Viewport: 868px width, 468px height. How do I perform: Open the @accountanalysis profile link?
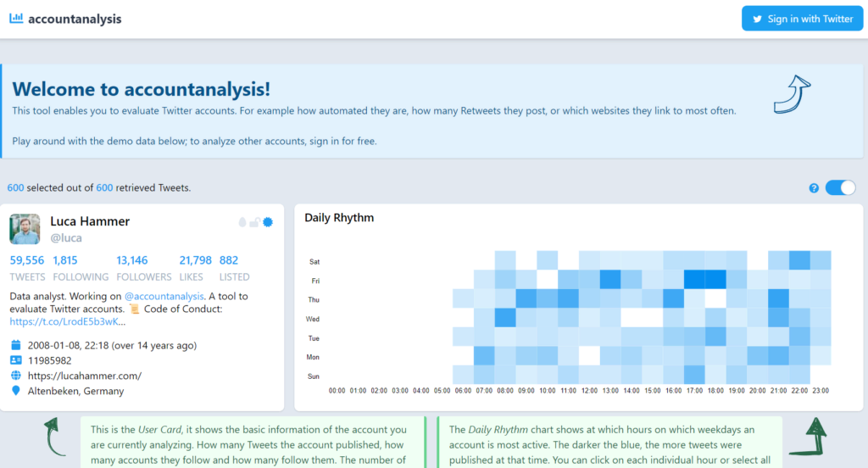click(x=164, y=296)
